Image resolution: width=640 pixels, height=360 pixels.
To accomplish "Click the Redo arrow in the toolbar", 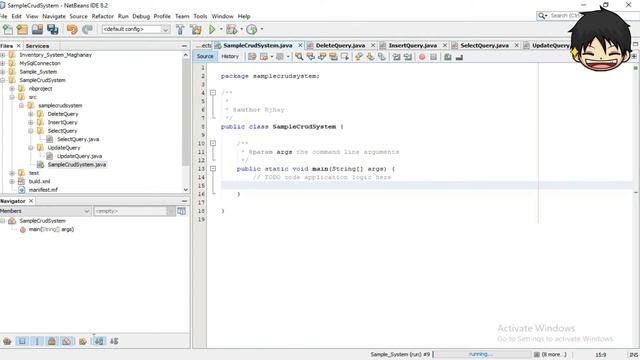I will click(x=87, y=29).
